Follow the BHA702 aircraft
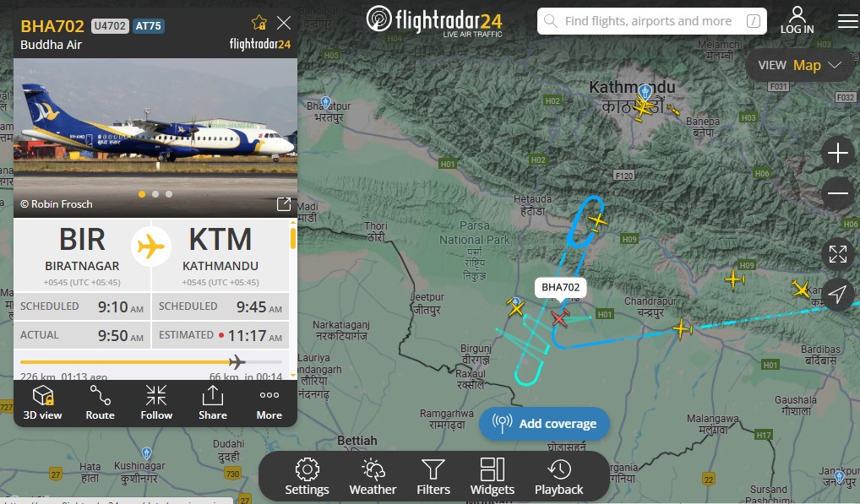The height and width of the screenshot is (504, 860). pos(156,403)
